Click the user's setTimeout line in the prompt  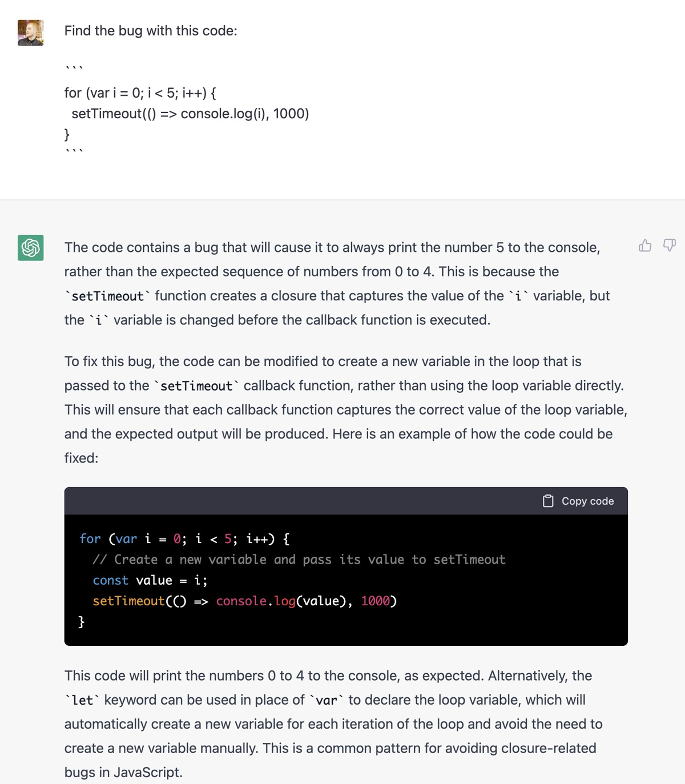coord(190,114)
